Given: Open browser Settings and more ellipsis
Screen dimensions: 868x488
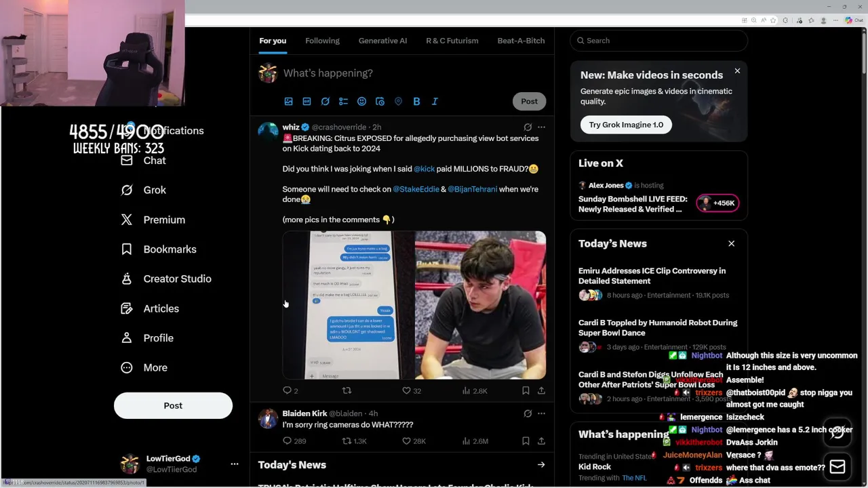Looking at the screenshot, I should [836, 20].
